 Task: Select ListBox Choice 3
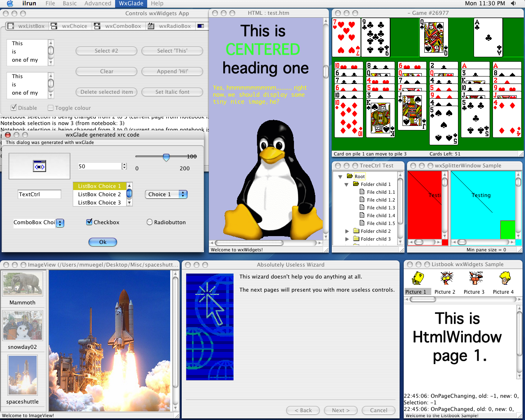[99, 202]
